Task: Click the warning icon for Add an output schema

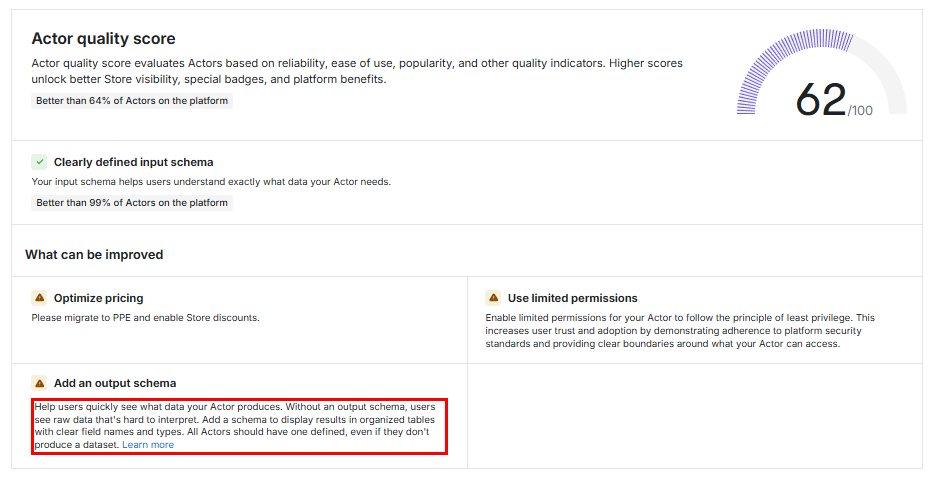Action: click(39, 383)
